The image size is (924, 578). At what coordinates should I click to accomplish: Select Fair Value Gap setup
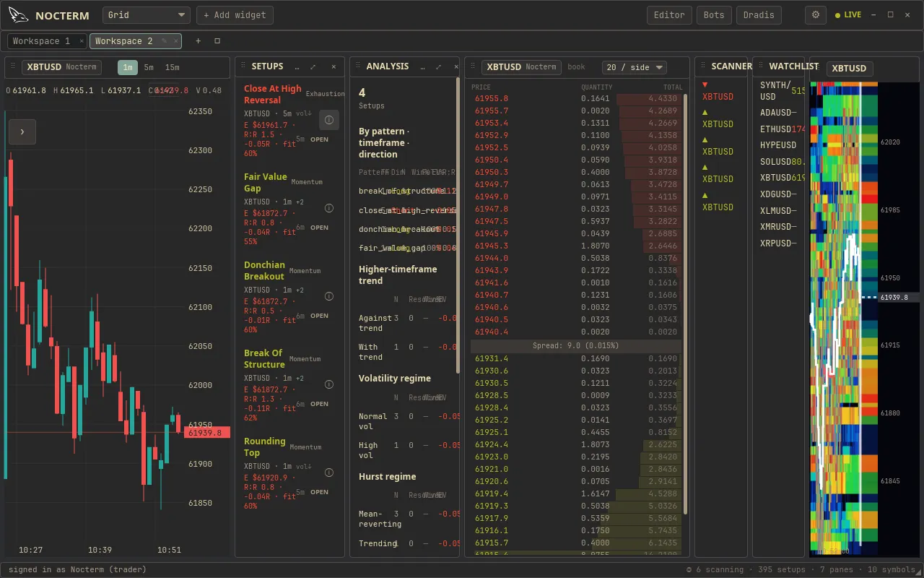point(266,183)
